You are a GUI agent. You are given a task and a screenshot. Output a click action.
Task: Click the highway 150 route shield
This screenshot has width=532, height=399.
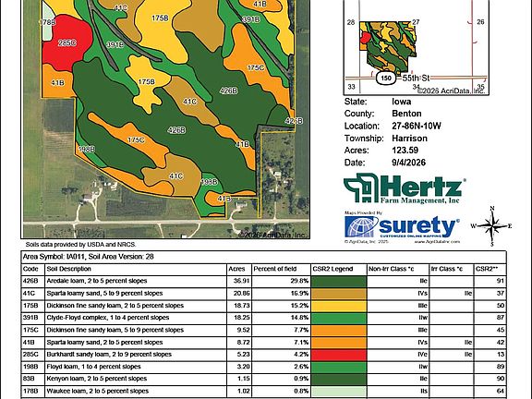[x=386, y=78]
